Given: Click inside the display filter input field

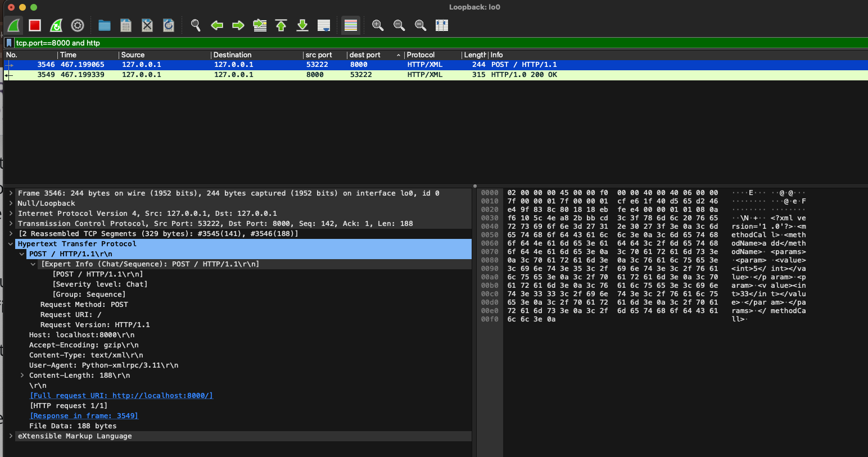Looking at the screenshot, I should (x=169, y=43).
